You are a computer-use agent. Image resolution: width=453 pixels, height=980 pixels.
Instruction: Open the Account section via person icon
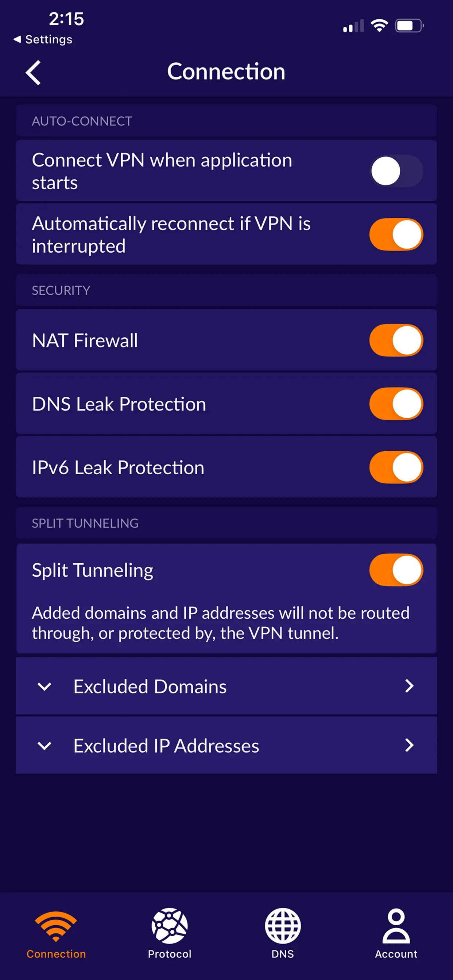click(x=396, y=926)
